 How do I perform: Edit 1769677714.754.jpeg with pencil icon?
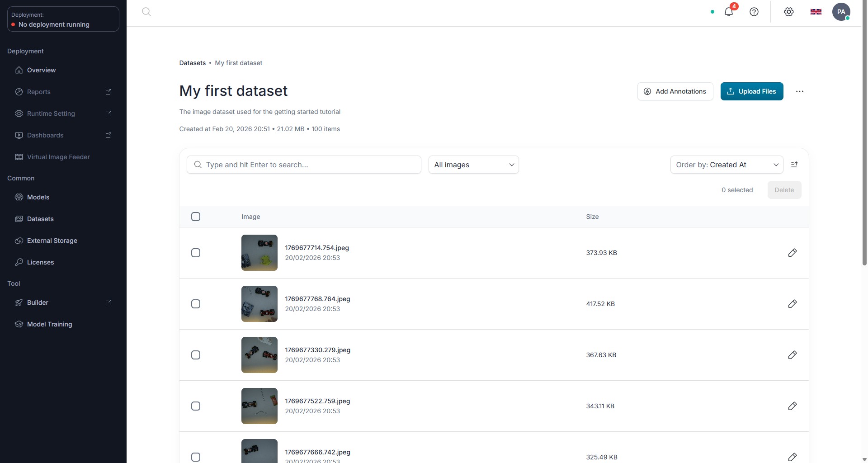tap(793, 253)
